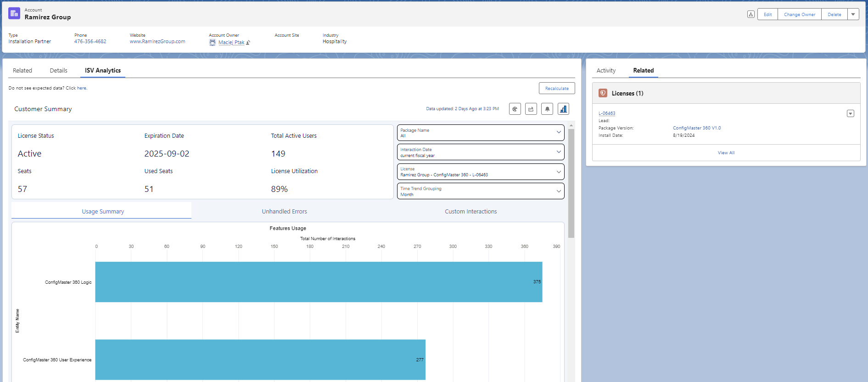Click Maciej Ptak's avatar icon
The width and height of the screenshot is (868, 382).
(x=213, y=42)
